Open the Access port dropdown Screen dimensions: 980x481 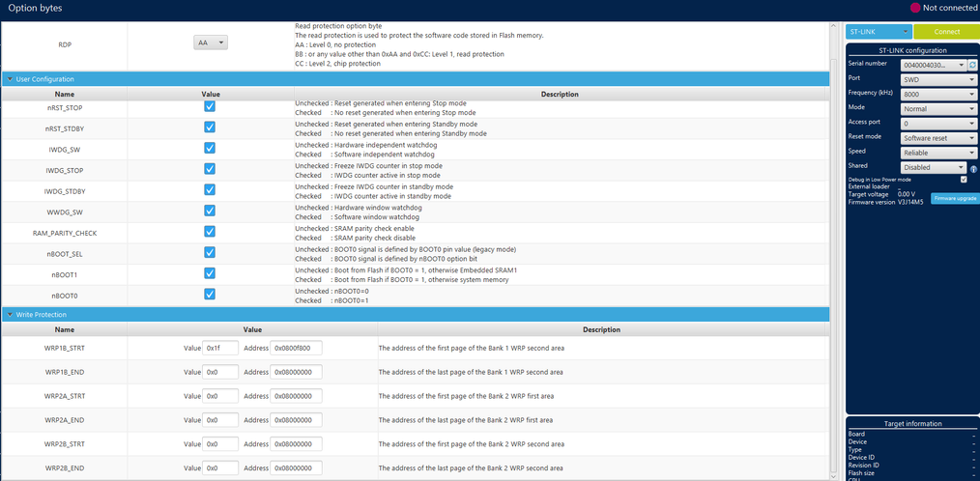click(938, 124)
